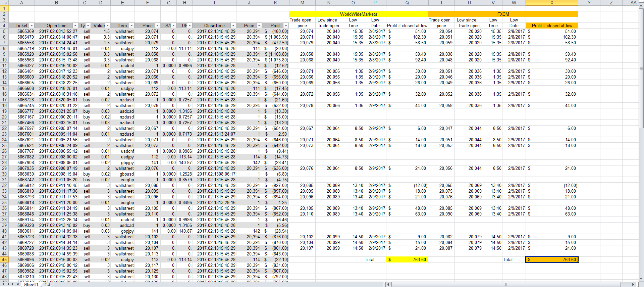The width and height of the screenshot is (644, 287).
Task: Select the column Z header
Action: click(611, 3)
